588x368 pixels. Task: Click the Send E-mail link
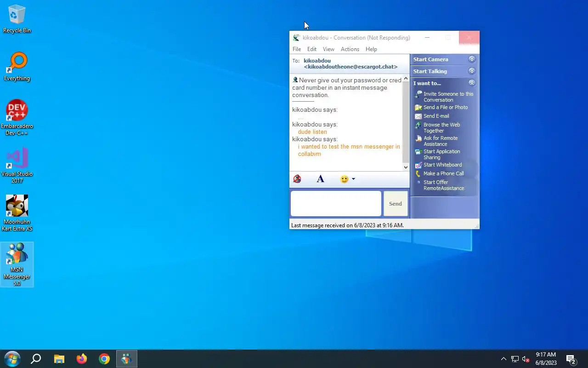coord(436,116)
